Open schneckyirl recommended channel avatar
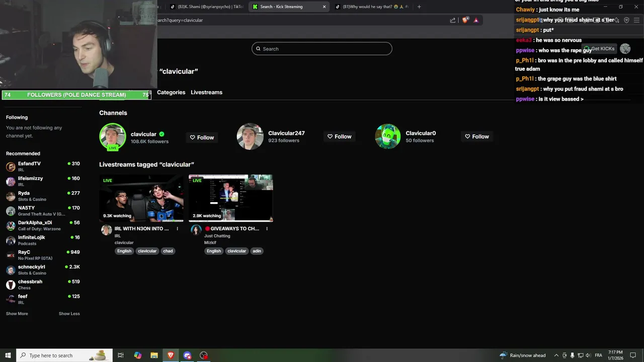 click(x=11, y=270)
